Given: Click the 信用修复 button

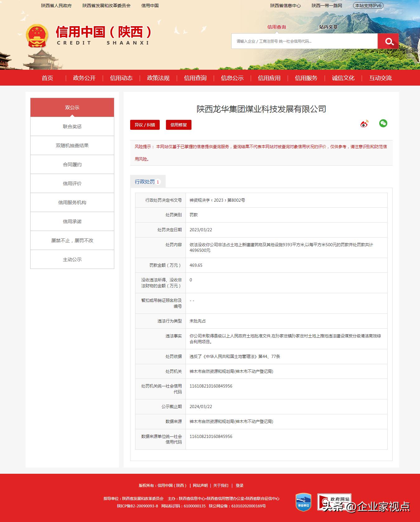Looking at the screenshot, I should coord(179,125).
